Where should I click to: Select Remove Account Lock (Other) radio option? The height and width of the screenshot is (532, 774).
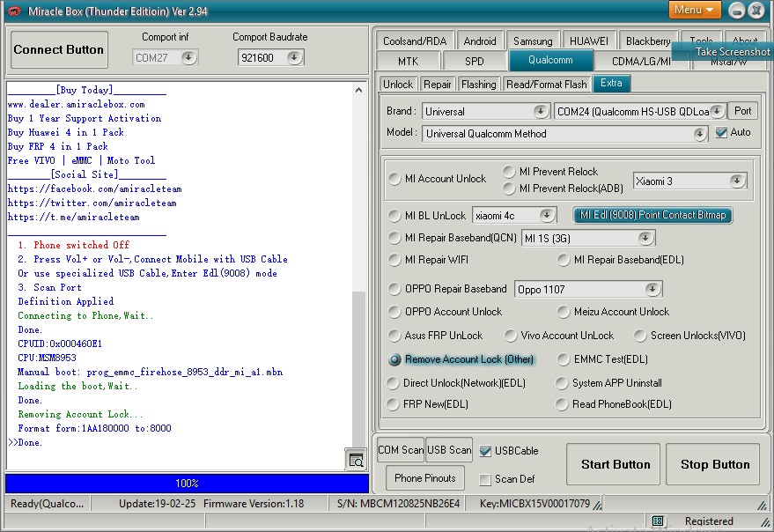[394, 359]
